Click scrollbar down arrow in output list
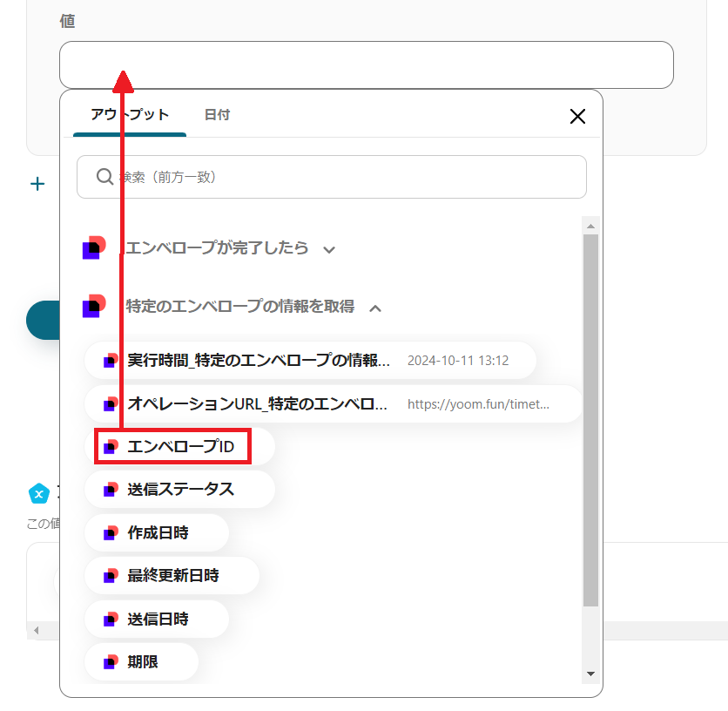 590,674
